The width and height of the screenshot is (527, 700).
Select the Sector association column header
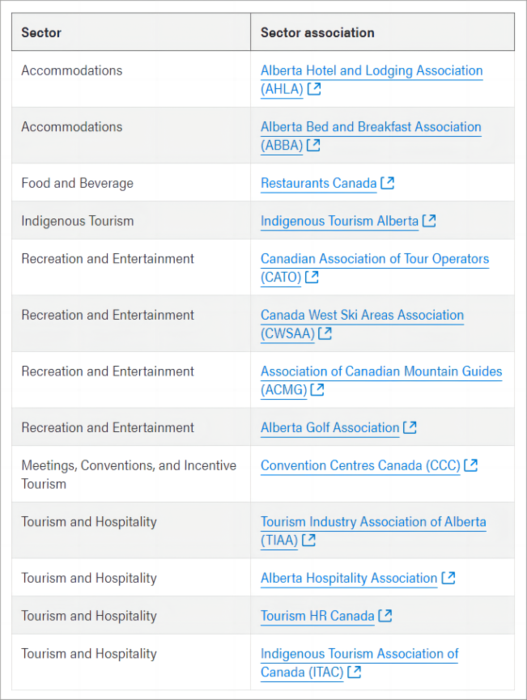click(382, 32)
